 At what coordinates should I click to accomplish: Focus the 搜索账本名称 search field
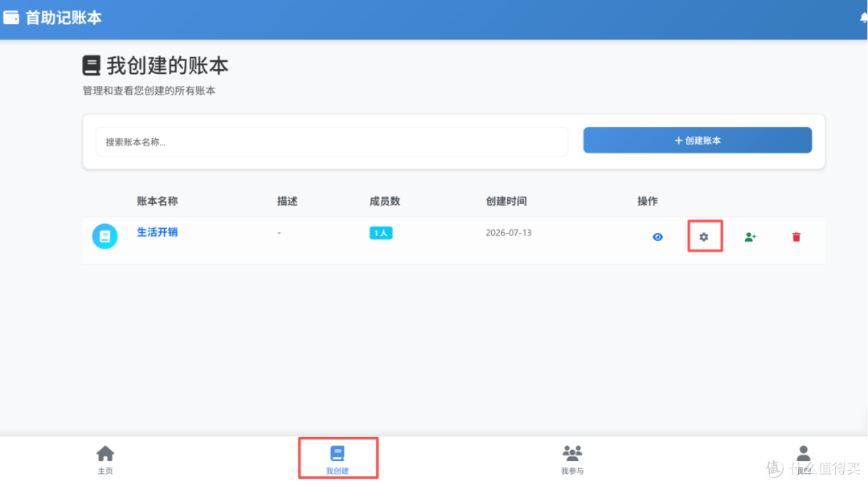pyautogui.click(x=332, y=141)
